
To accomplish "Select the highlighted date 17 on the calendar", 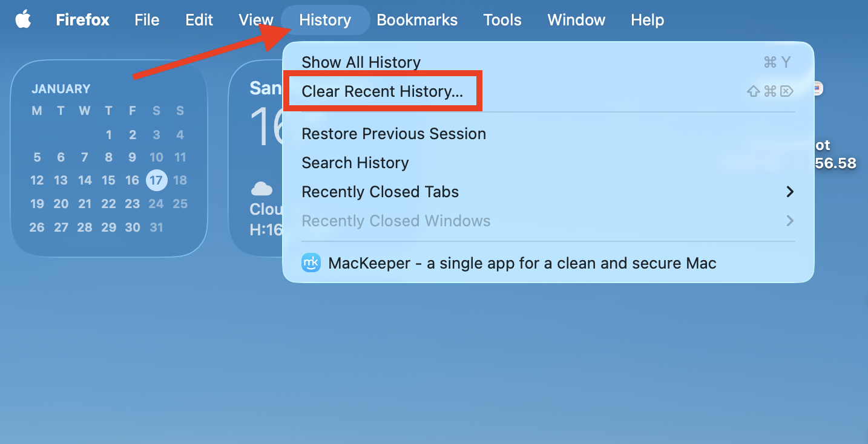I will coord(156,180).
